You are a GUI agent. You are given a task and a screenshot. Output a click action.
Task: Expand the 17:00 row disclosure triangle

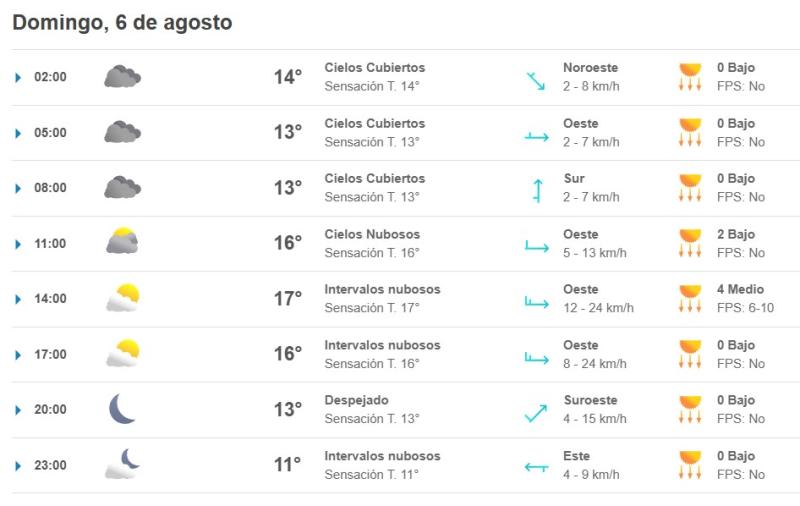coord(18,354)
